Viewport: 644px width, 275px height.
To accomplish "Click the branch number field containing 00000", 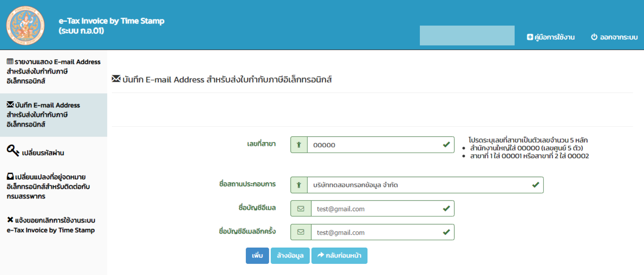I will coord(375,145).
